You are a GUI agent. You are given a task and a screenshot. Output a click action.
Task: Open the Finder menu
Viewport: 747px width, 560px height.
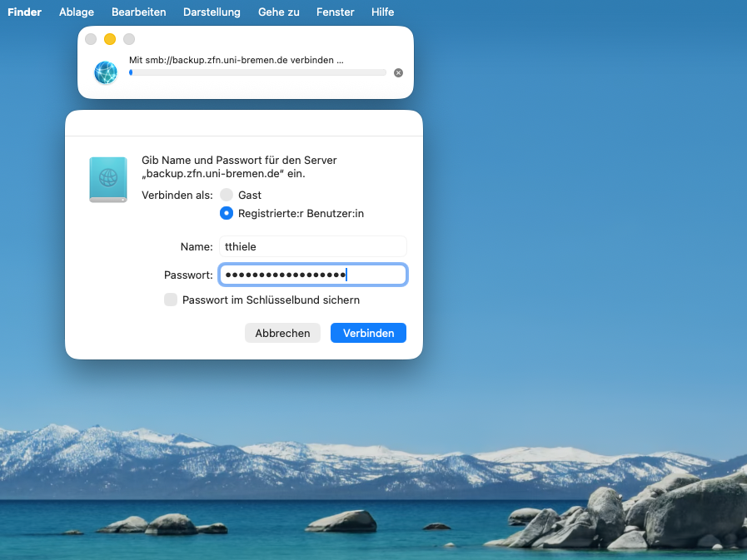pos(24,12)
